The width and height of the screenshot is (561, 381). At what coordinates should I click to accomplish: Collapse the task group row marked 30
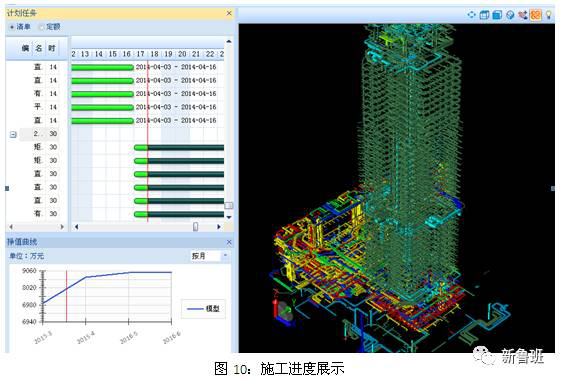[x=13, y=135]
